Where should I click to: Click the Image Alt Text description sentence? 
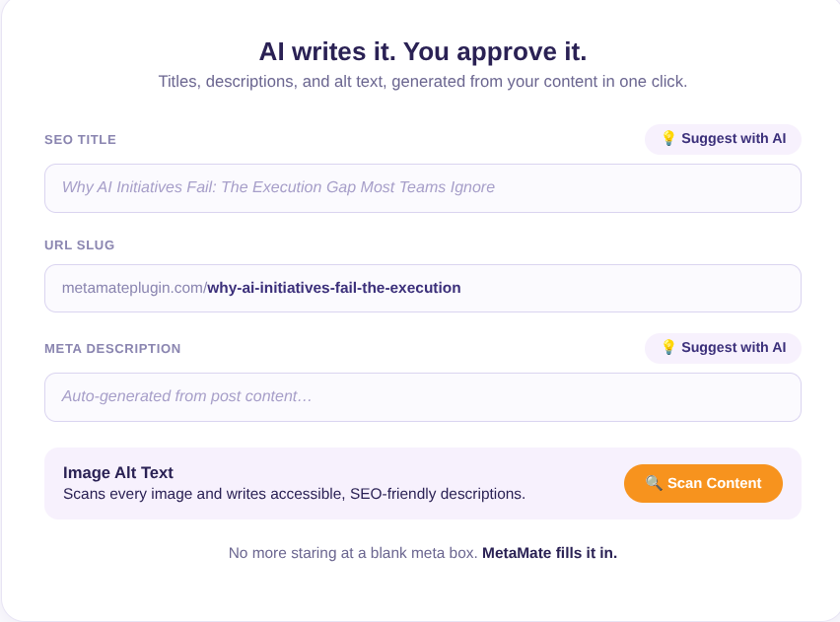click(294, 494)
